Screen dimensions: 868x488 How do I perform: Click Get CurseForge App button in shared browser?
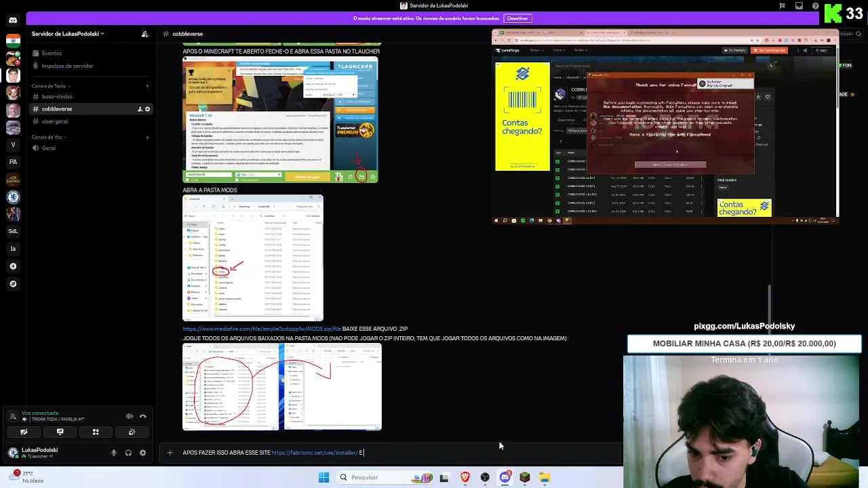pos(770,50)
